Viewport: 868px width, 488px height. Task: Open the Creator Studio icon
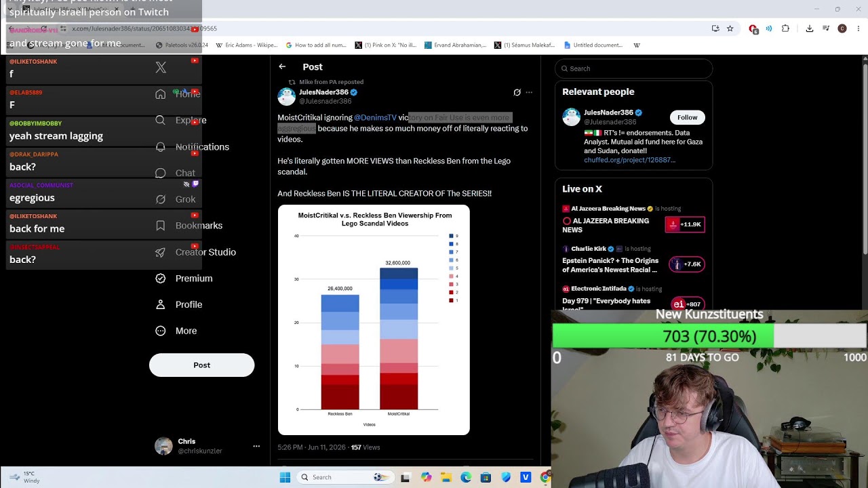pyautogui.click(x=160, y=252)
